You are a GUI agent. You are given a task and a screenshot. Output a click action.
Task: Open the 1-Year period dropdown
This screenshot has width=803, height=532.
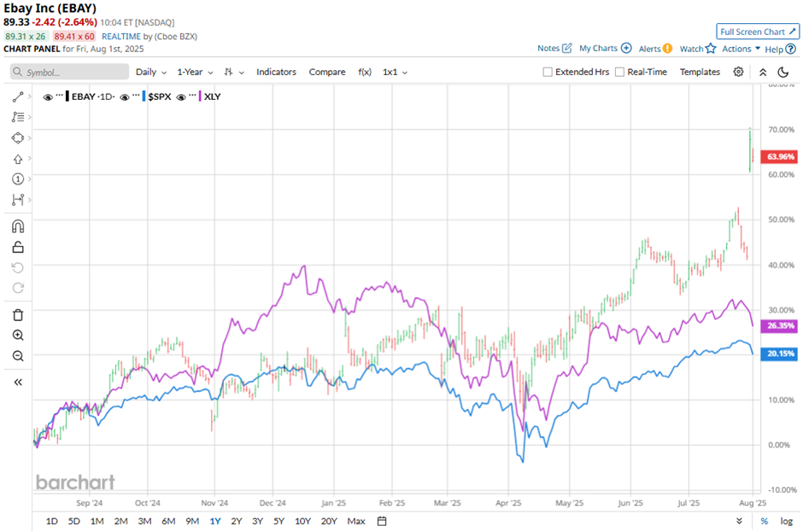pos(195,73)
